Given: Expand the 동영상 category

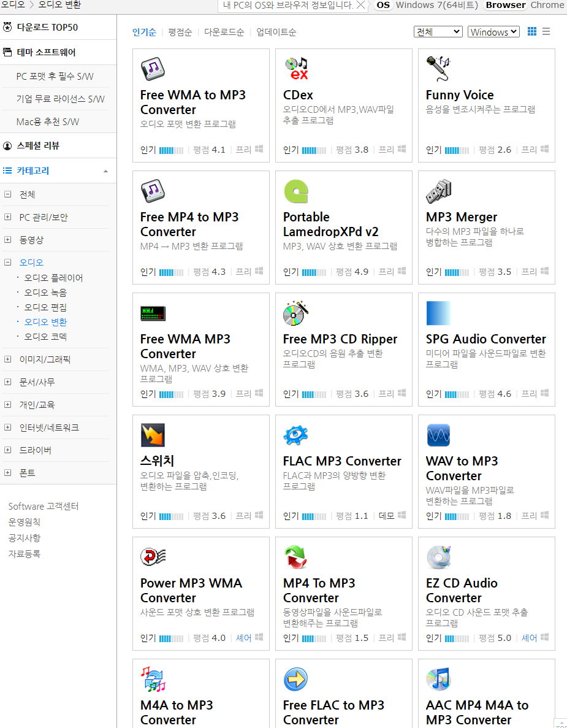Looking at the screenshot, I should pyautogui.click(x=8, y=240).
